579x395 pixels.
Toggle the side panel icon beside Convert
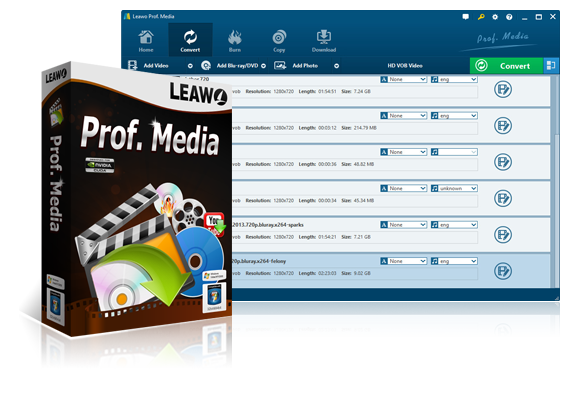click(551, 66)
